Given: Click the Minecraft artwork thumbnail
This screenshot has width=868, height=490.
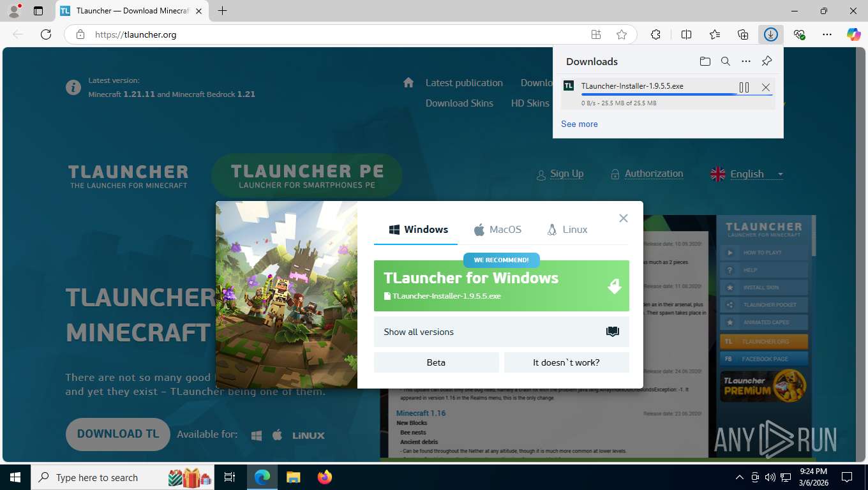Looking at the screenshot, I should [x=287, y=295].
